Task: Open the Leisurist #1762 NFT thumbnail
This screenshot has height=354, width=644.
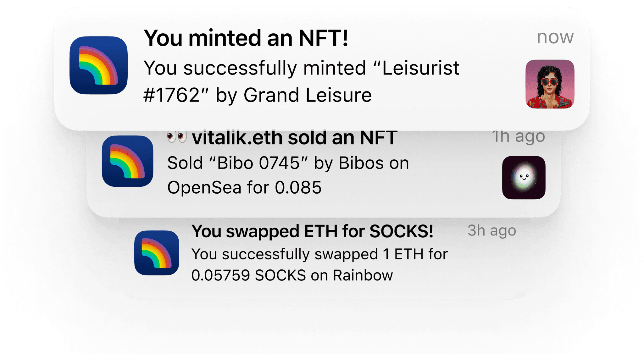Action: (550, 84)
